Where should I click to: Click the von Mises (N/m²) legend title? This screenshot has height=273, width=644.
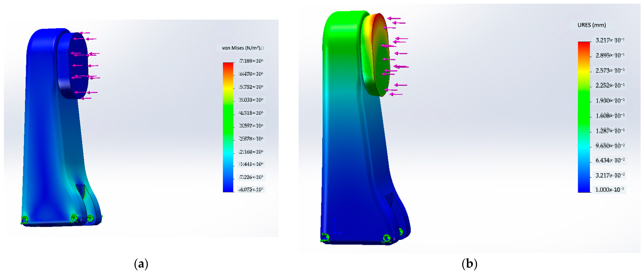pyautogui.click(x=241, y=48)
